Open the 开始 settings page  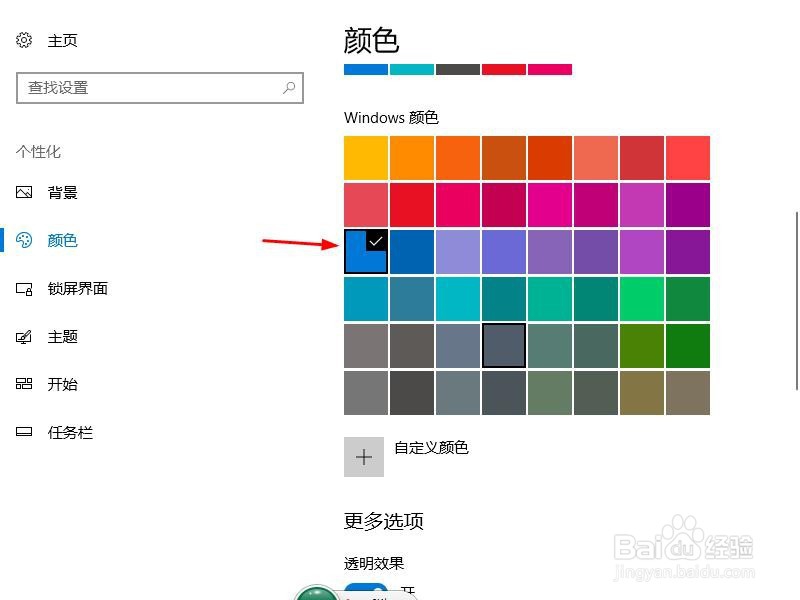47,384
